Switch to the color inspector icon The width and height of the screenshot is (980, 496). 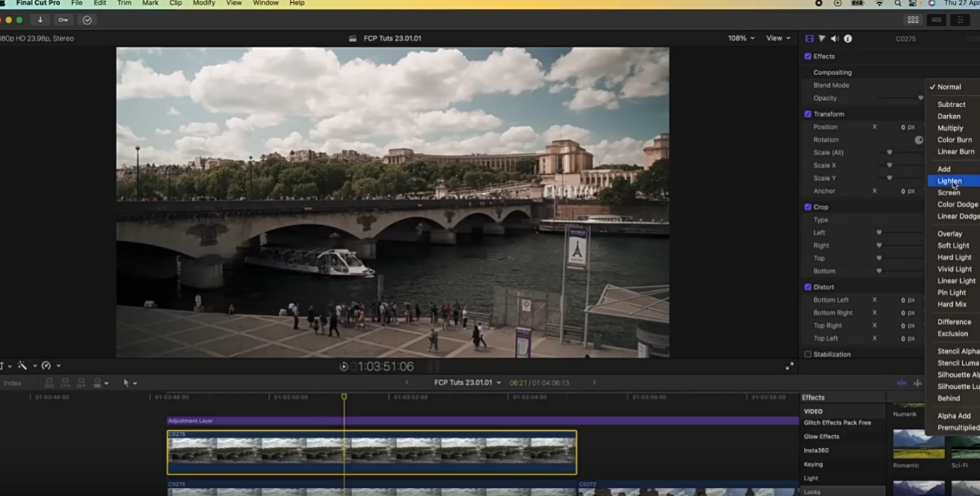pos(822,39)
